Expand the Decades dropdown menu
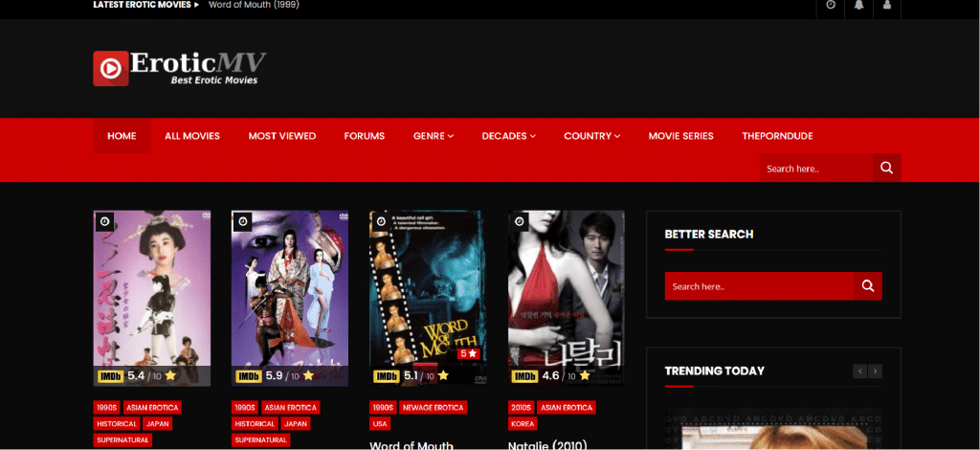 click(508, 136)
